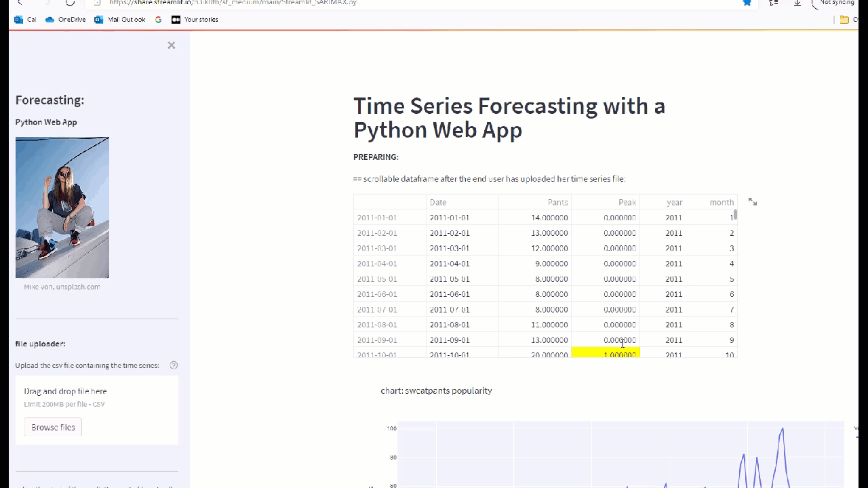The height and width of the screenshot is (488, 868).
Task: Select the index row 2011-04-01
Action: coord(390,264)
